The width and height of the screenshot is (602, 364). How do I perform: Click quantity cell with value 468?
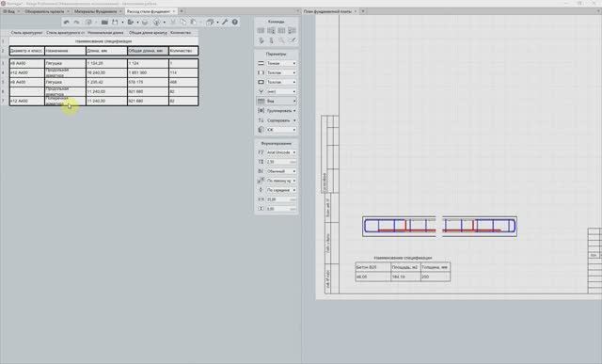pyautogui.click(x=183, y=82)
